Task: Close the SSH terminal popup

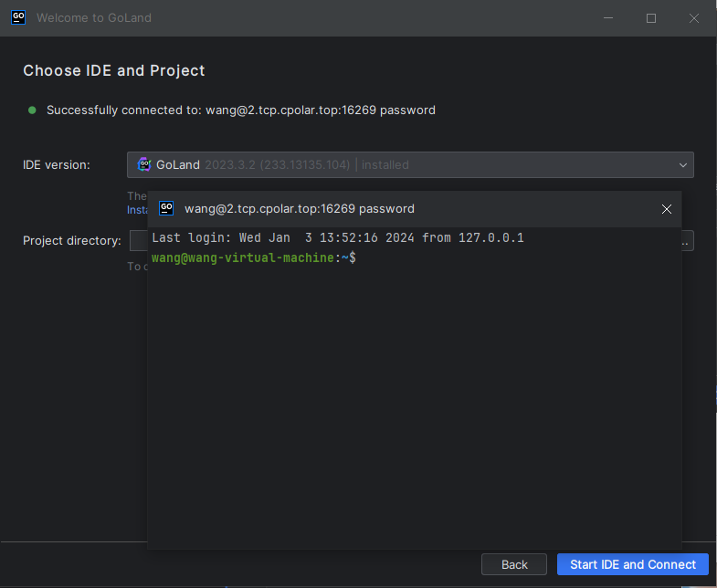Action: pos(667,209)
